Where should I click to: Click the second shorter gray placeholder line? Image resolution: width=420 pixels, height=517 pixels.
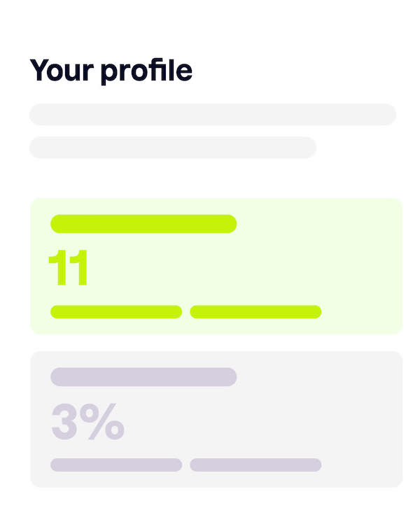tap(173, 148)
